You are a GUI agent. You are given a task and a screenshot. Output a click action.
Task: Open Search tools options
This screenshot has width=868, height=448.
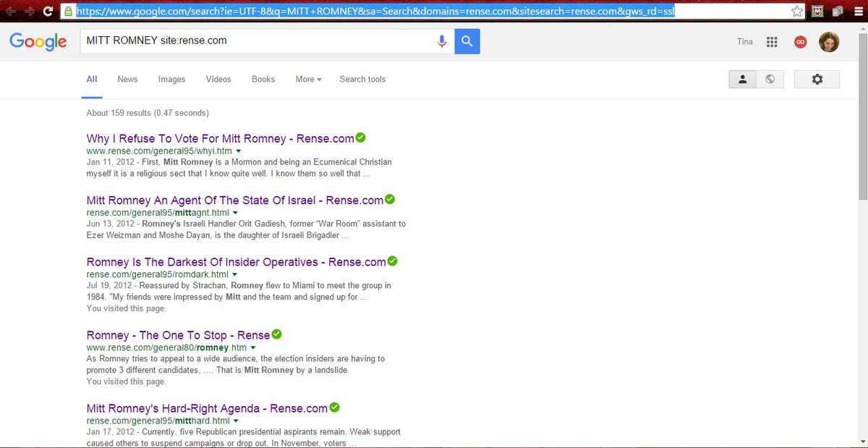pyautogui.click(x=362, y=80)
